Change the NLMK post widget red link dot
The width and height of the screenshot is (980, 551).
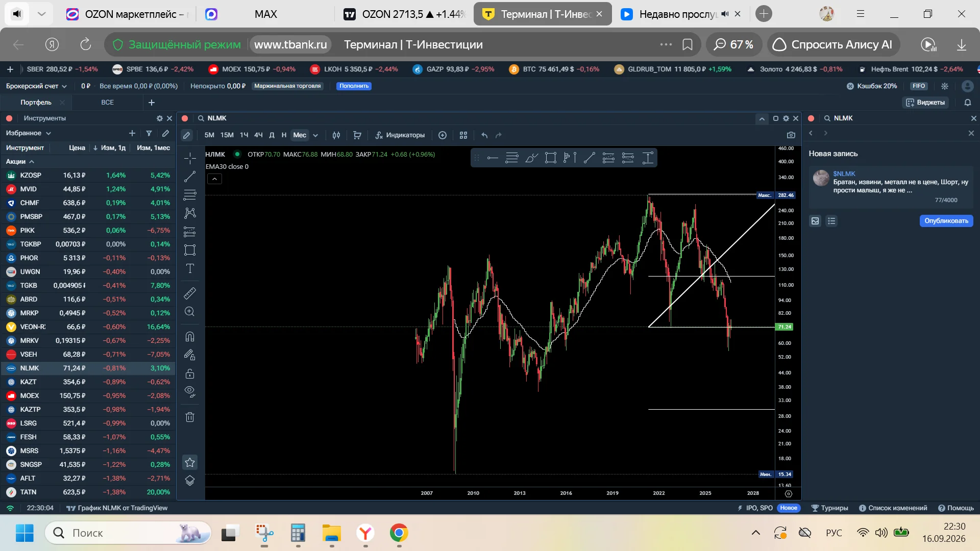click(x=811, y=118)
